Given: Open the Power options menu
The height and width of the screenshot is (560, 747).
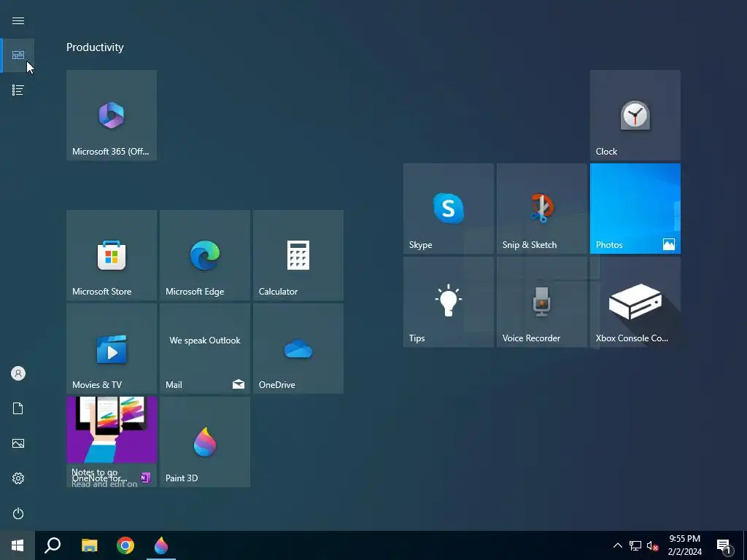Looking at the screenshot, I should point(18,513).
